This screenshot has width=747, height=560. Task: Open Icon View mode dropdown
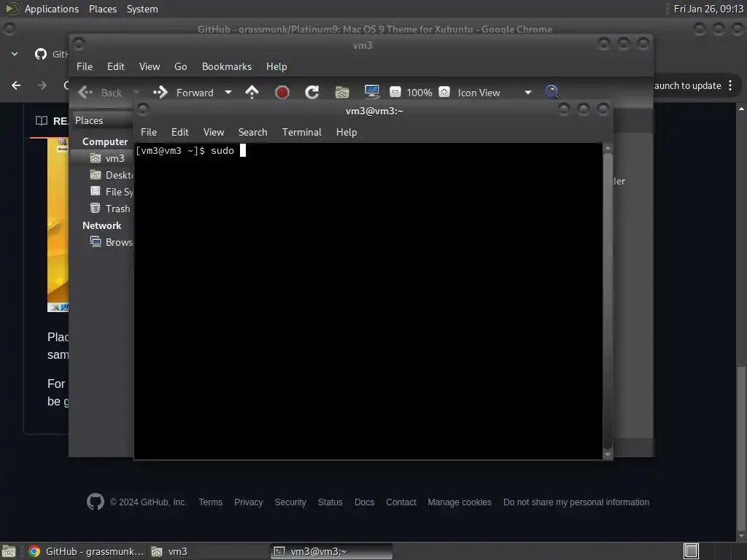click(x=494, y=93)
